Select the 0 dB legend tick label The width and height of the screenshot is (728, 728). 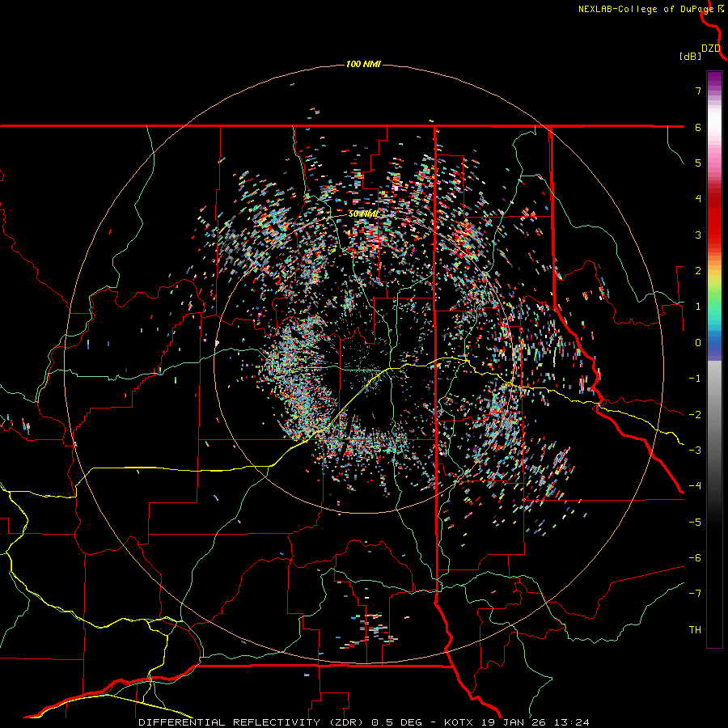[x=698, y=343]
